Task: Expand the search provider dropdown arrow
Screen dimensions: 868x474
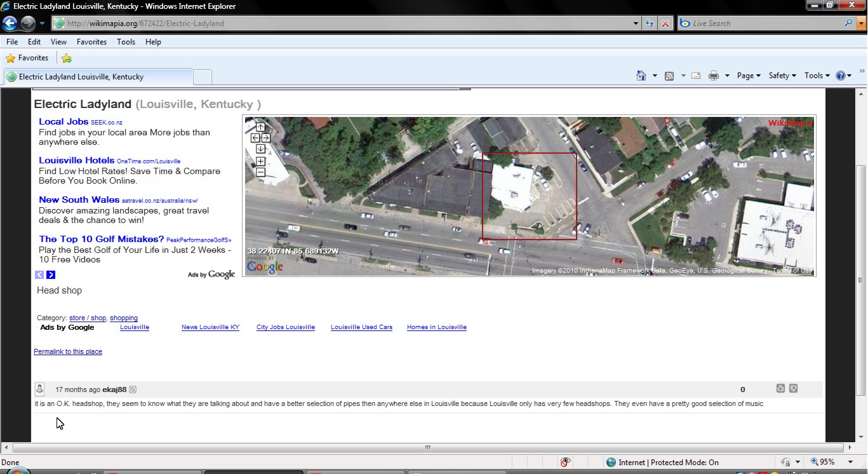Action: point(860,23)
